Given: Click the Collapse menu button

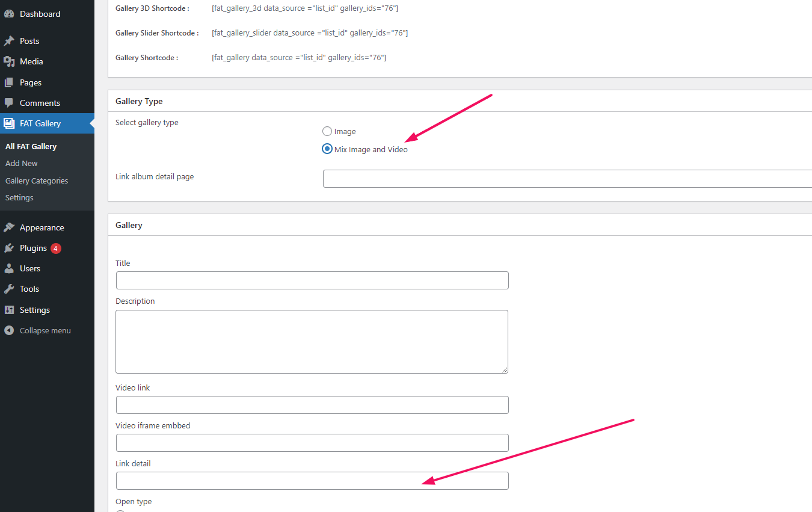Looking at the screenshot, I should (47, 330).
